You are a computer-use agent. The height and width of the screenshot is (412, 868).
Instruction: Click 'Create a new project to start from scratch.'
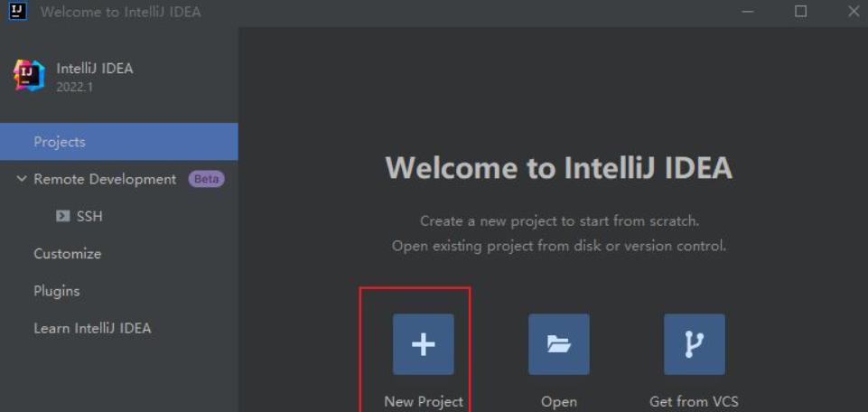(560, 221)
